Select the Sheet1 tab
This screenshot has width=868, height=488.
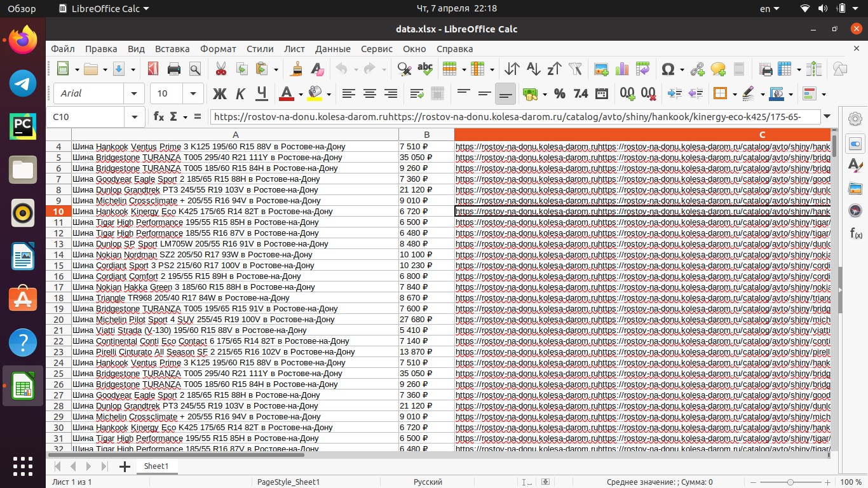coord(156,466)
